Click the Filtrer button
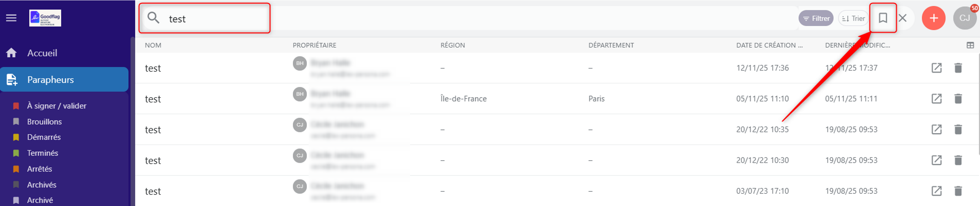This screenshot has height=206, width=980. point(816,18)
